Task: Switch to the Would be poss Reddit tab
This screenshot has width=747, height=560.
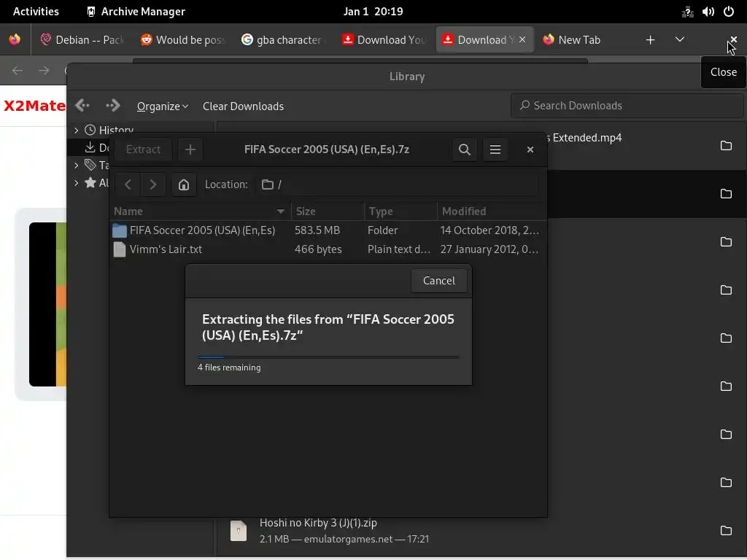Action: [x=182, y=40]
